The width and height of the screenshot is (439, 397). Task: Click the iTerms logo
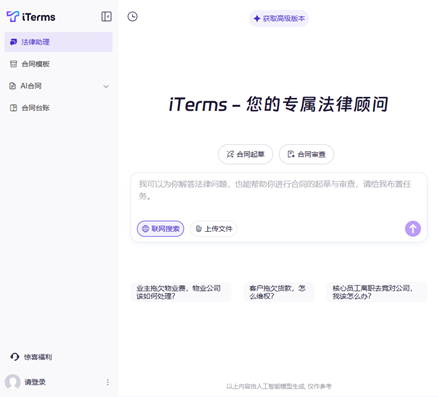click(x=31, y=16)
